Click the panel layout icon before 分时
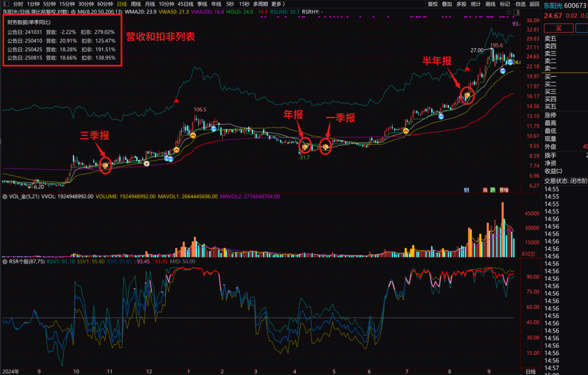 6,4
